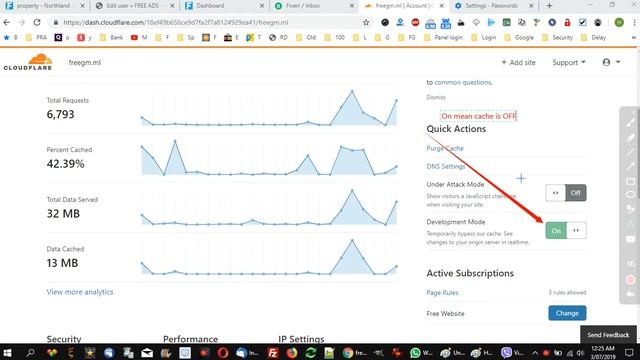Expand the account dropdown caret

click(x=618, y=62)
